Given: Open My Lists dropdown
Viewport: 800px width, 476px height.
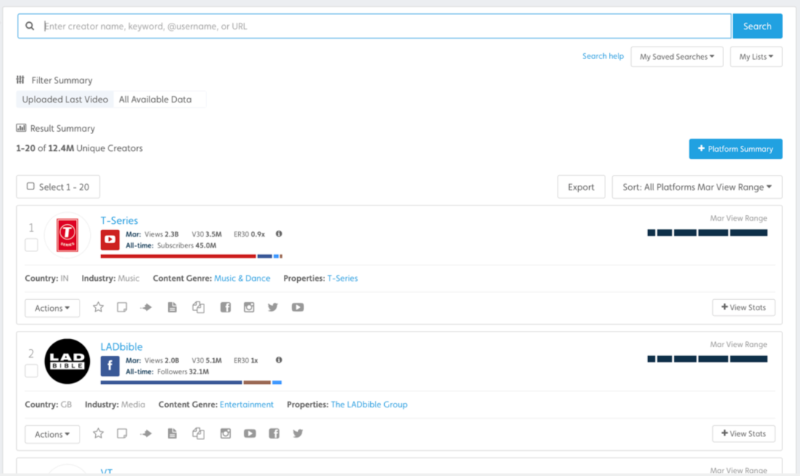Looking at the screenshot, I should [x=756, y=57].
